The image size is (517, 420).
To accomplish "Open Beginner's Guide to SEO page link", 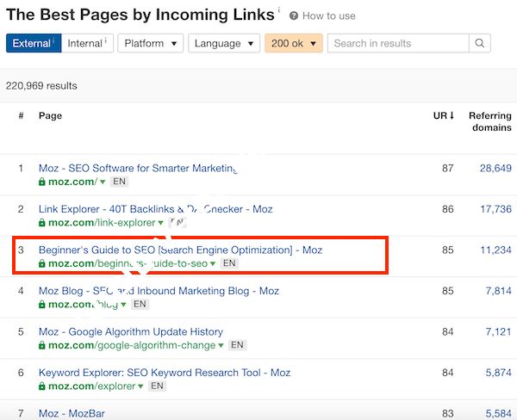I will pos(180,250).
